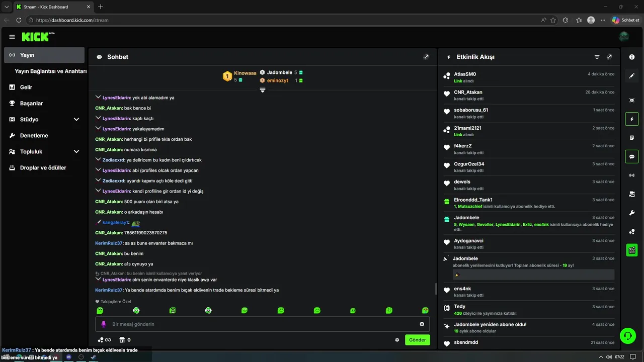Open Droplar ve ödüller
644x362 pixels.
pyautogui.click(x=44, y=167)
